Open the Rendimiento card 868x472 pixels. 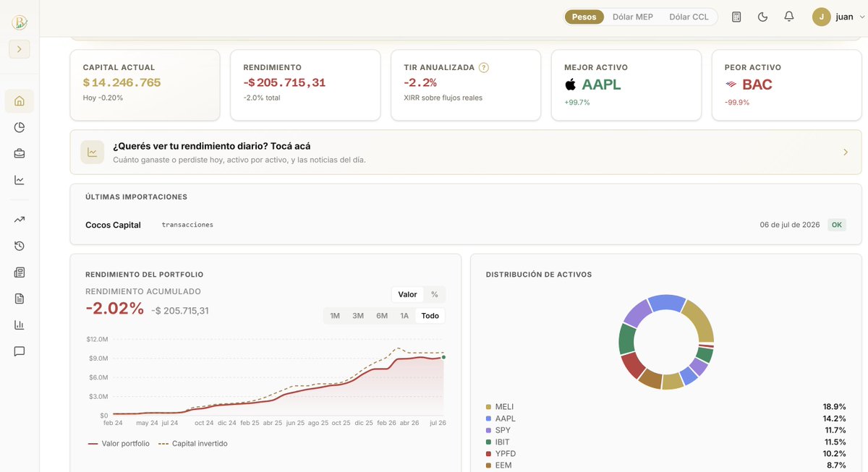pos(305,85)
